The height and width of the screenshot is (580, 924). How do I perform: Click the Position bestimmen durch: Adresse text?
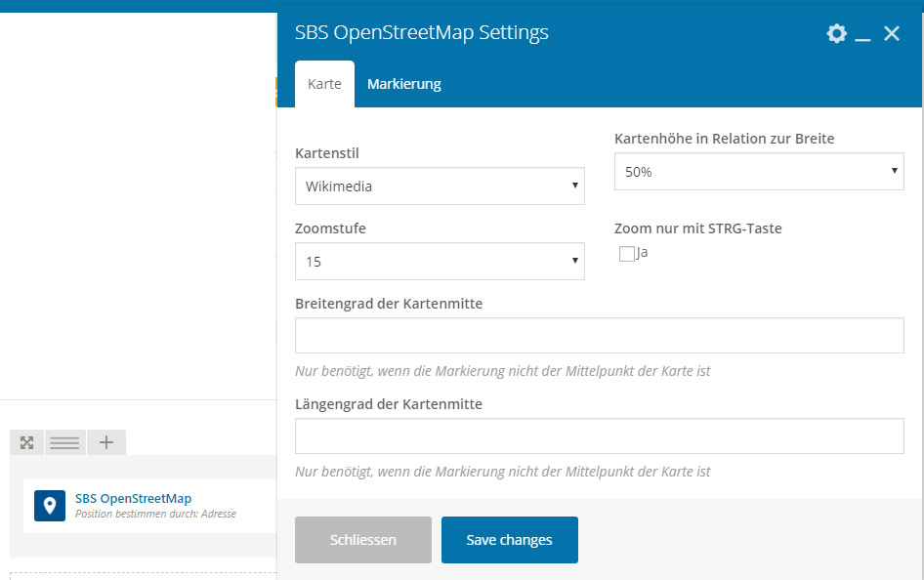coord(155,514)
